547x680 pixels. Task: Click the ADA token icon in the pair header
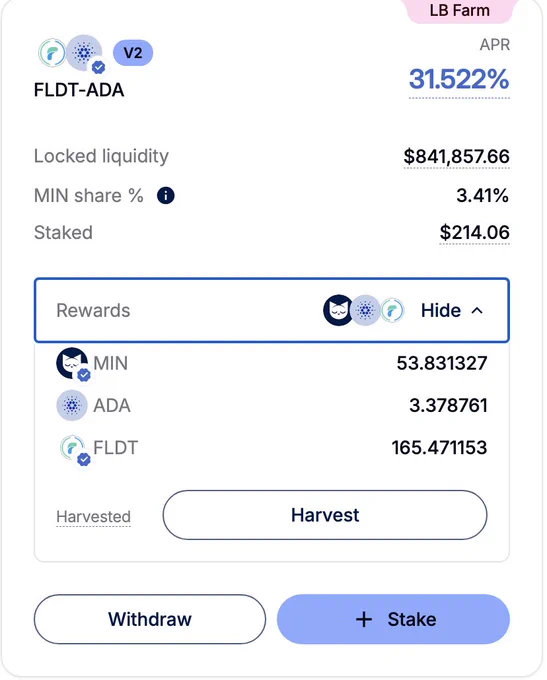coord(84,53)
